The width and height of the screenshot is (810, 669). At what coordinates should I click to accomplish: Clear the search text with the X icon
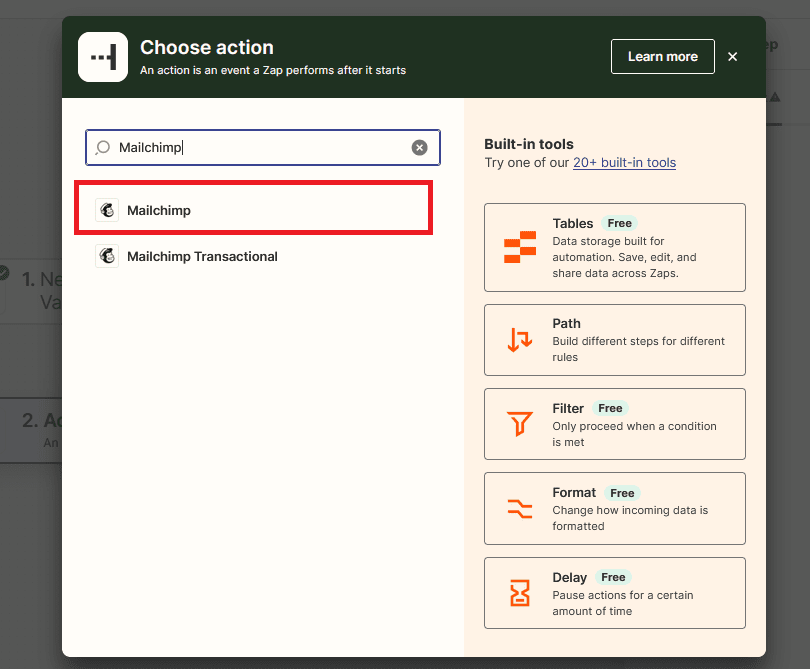(x=420, y=148)
